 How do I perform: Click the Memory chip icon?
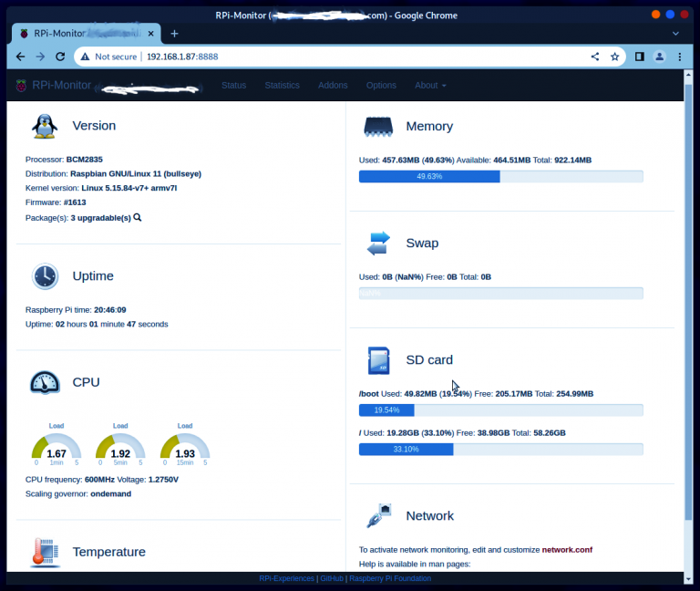coord(378,127)
